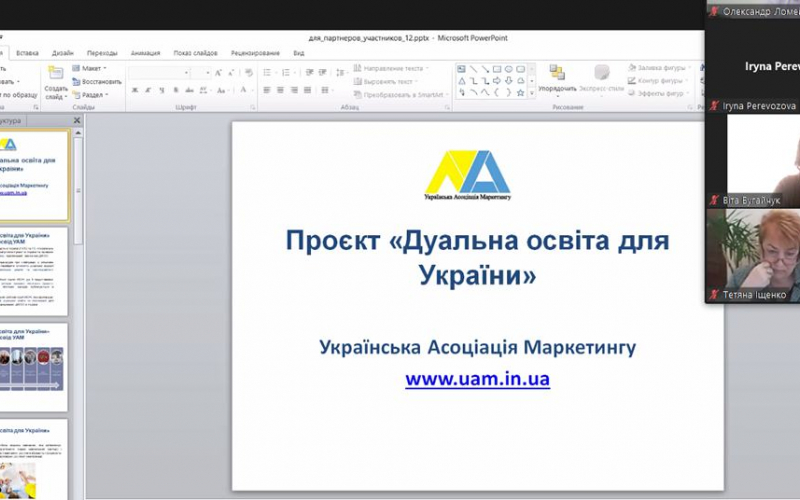800x500 pixels.
Task: Select the oval shape
Action: [508, 69]
